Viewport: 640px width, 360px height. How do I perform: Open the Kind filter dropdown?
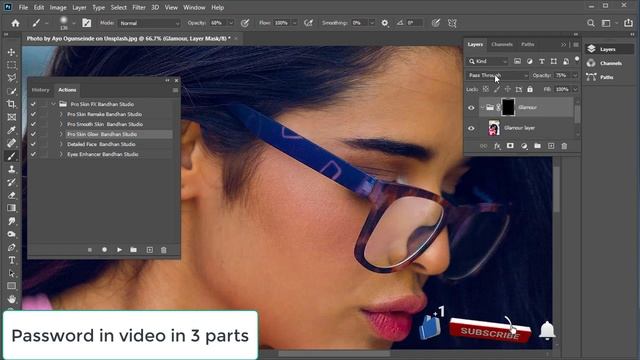pyautogui.click(x=488, y=61)
